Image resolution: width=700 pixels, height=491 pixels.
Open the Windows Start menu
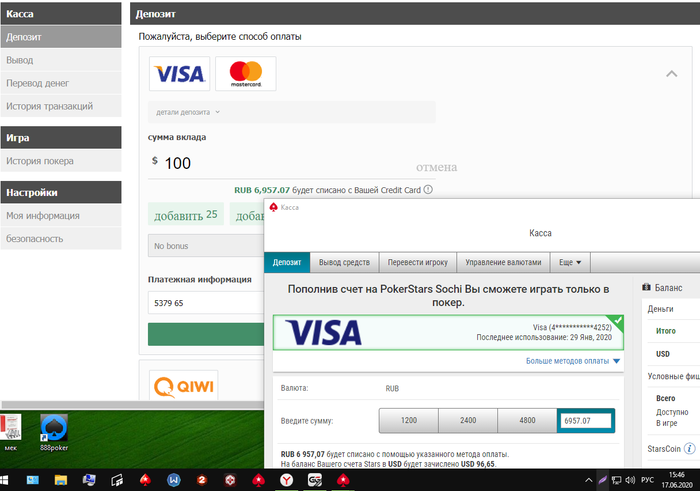[4, 480]
